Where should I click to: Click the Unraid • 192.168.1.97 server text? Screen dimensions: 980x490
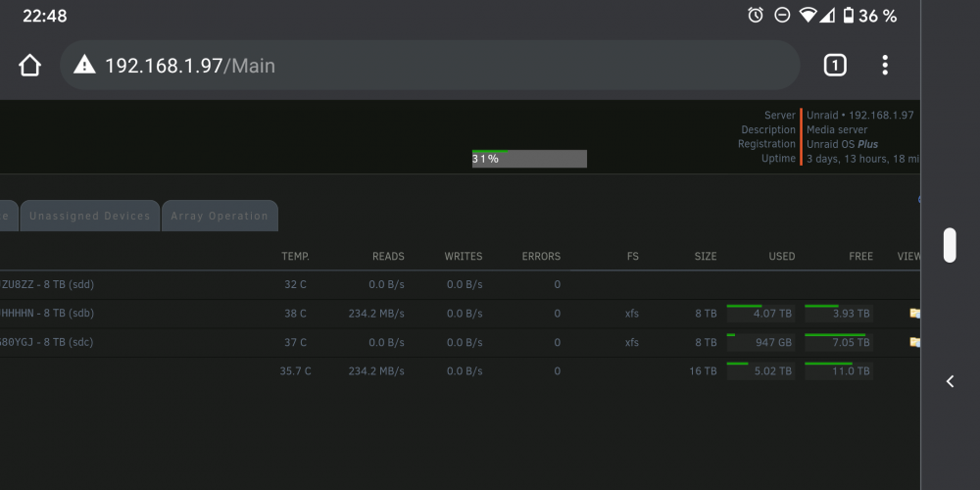point(860,115)
